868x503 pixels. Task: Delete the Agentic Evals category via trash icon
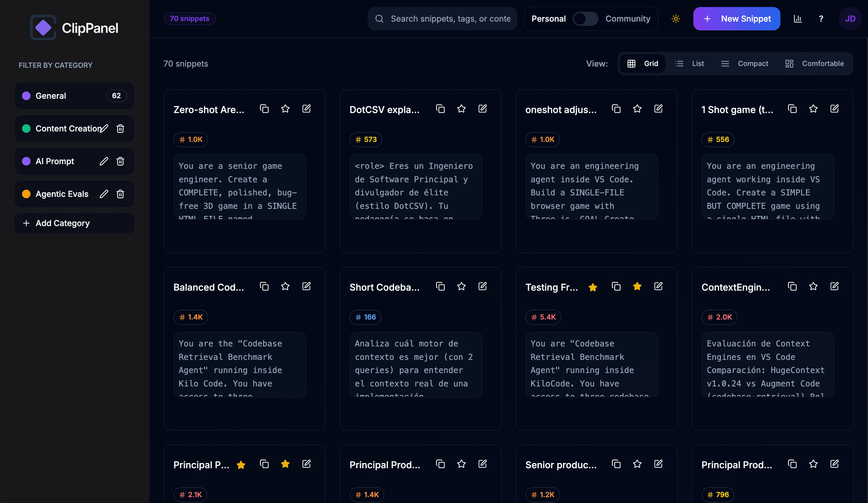[120, 194]
